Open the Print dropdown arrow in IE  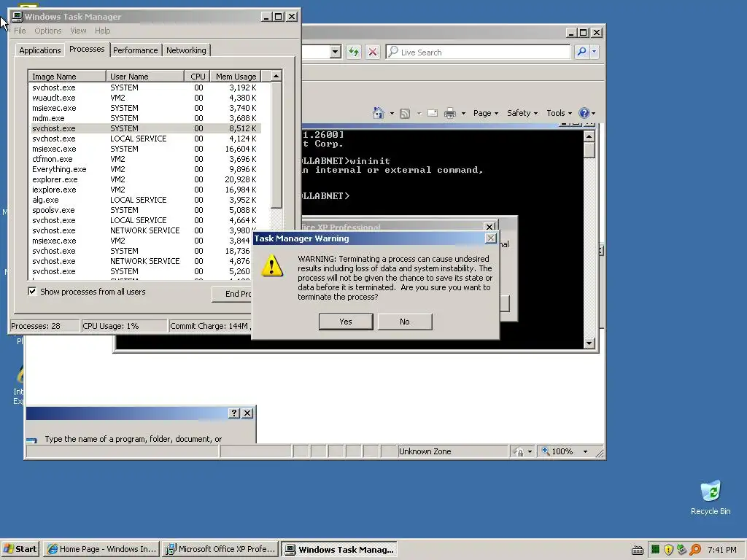(x=463, y=113)
